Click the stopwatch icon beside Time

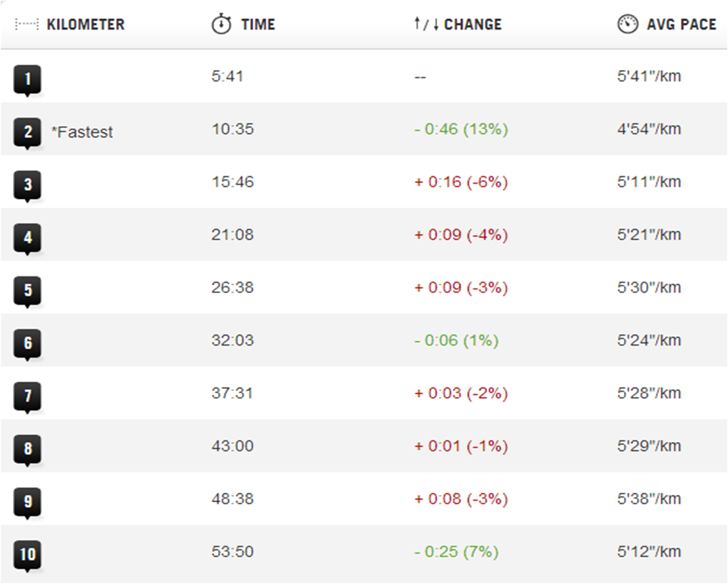[x=220, y=24]
